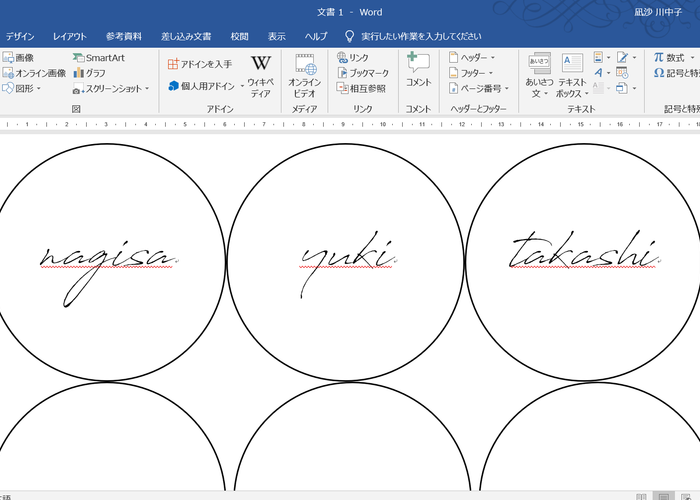This screenshot has width=700, height=500.
Task: Click the user name 凪沙 川中子
Action: click(x=658, y=12)
